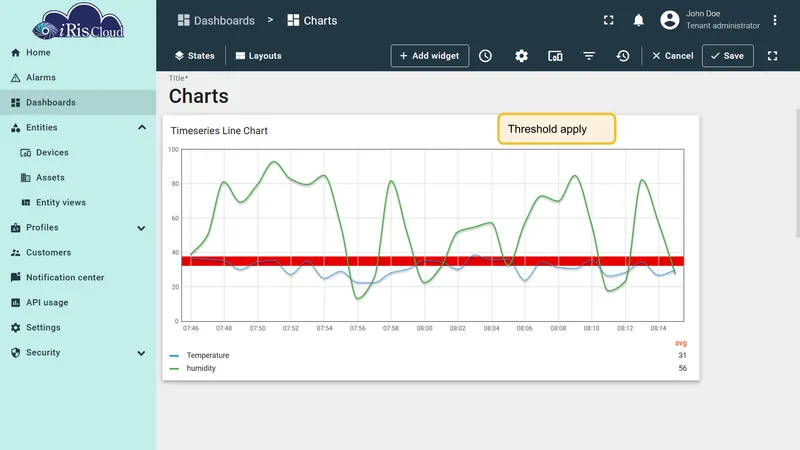Open entity aliases icon in toolbar

[555, 56]
